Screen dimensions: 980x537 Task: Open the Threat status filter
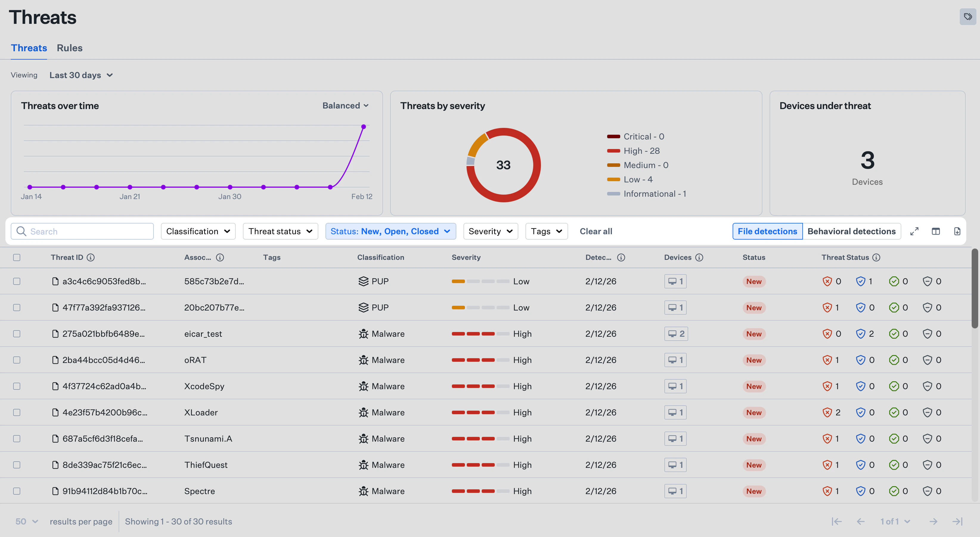coord(280,231)
